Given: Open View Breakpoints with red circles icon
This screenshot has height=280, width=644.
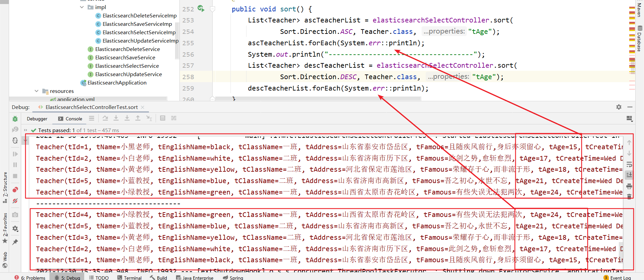Looking at the screenshot, I should coord(15,190).
